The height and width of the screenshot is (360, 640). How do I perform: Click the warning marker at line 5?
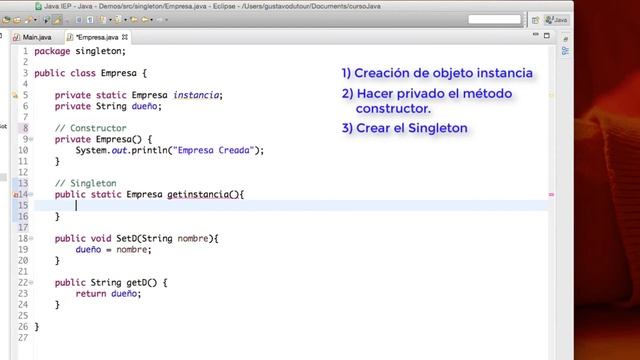(x=15, y=96)
